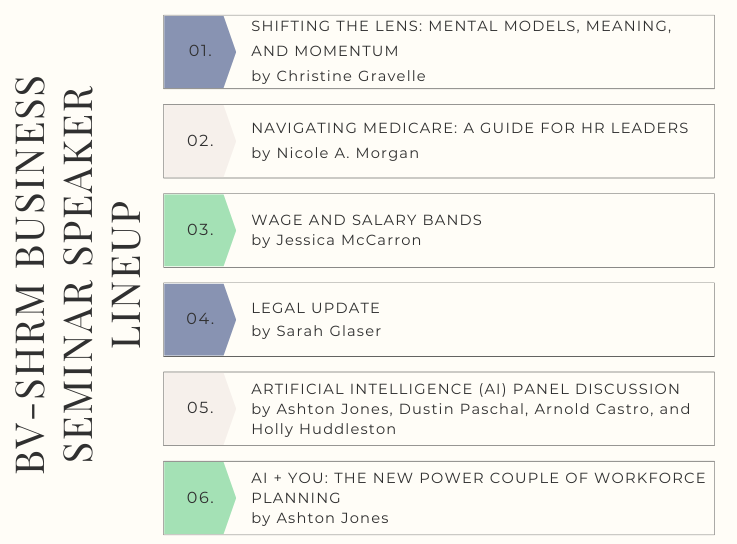Image resolution: width=737 pixels, height=544 pixels.
Task: Click the AI Panel Discussion session title
Action: coord(466,389)
